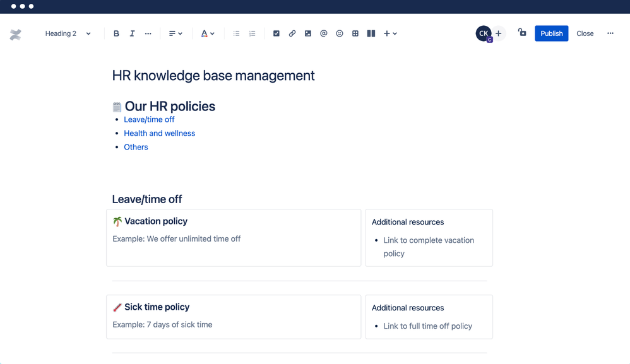Open the text alignment dropdown
The width and height of the screenshot is (630, 364).
coord(175,33)
